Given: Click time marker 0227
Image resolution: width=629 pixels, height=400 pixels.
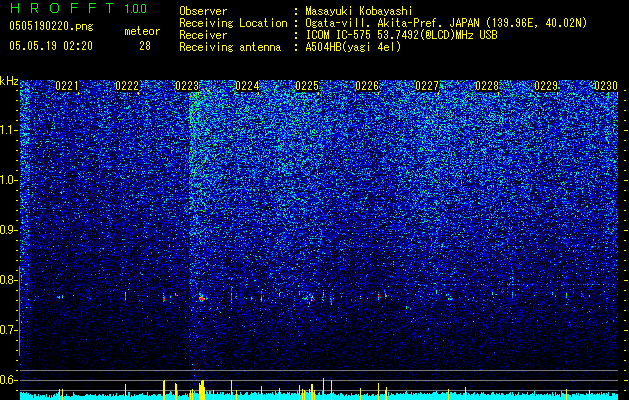Looking at the screenshot, I should [x=427, y=86].
